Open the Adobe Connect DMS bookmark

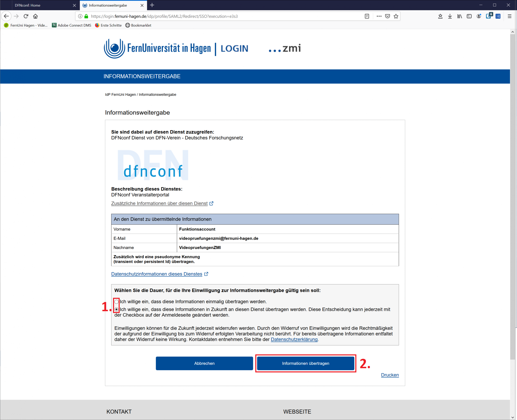72,25
